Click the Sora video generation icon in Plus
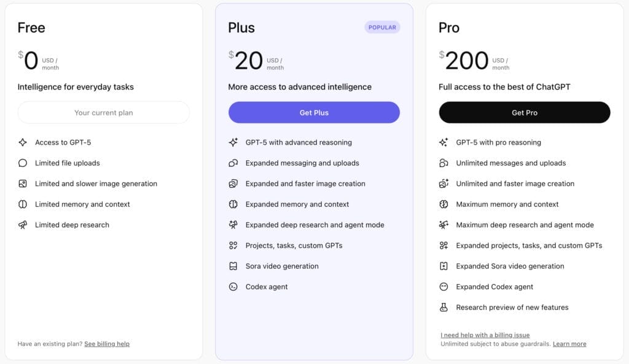The image size is (629, 364). tap(233, 266)
